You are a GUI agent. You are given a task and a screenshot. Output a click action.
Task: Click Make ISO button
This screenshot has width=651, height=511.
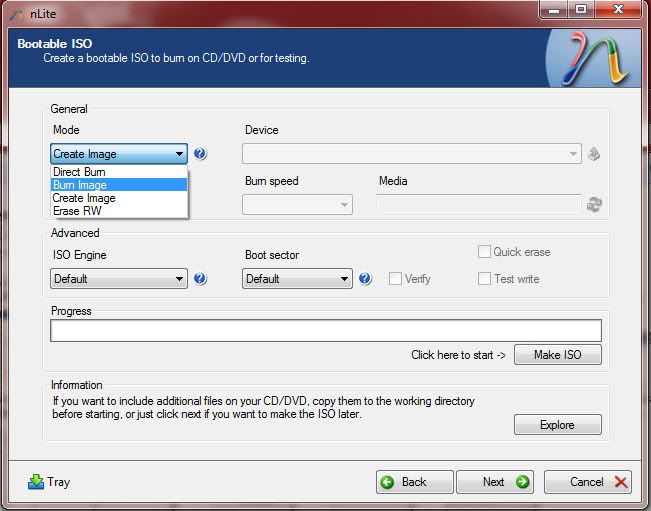558,355
